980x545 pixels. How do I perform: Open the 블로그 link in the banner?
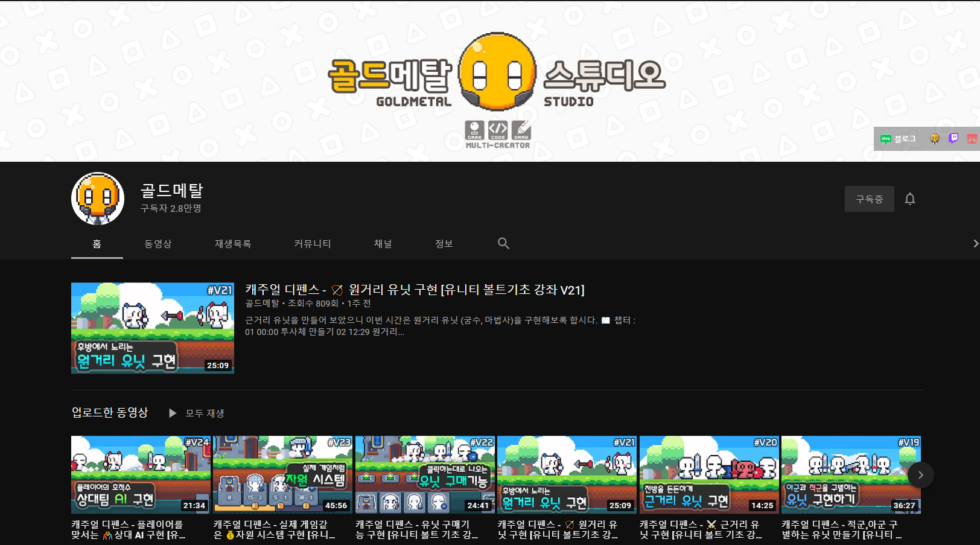(898, 139)
